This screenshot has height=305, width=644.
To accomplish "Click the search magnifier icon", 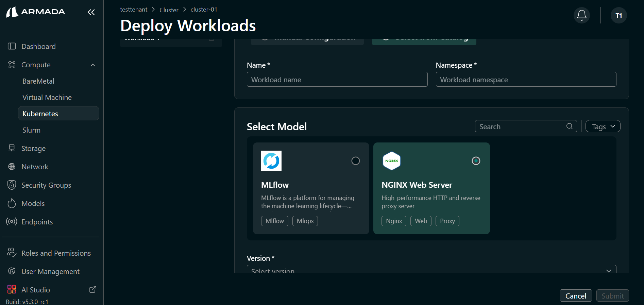I will point(570,126).
